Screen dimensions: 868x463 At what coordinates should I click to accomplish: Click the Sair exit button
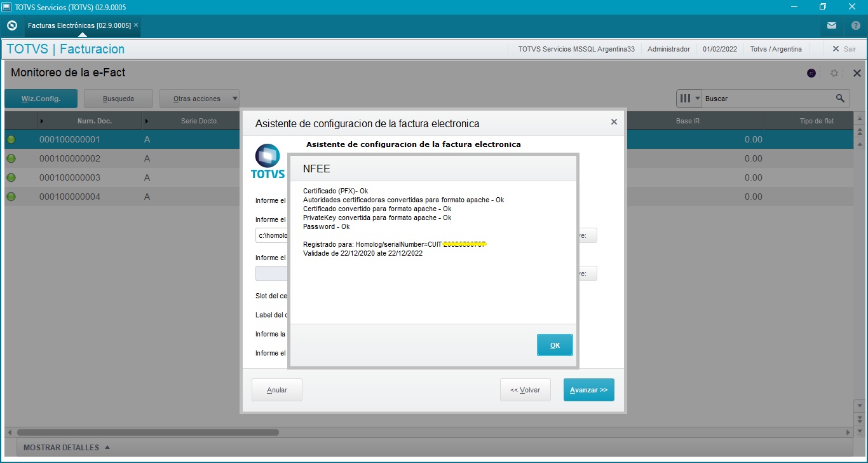844,49
